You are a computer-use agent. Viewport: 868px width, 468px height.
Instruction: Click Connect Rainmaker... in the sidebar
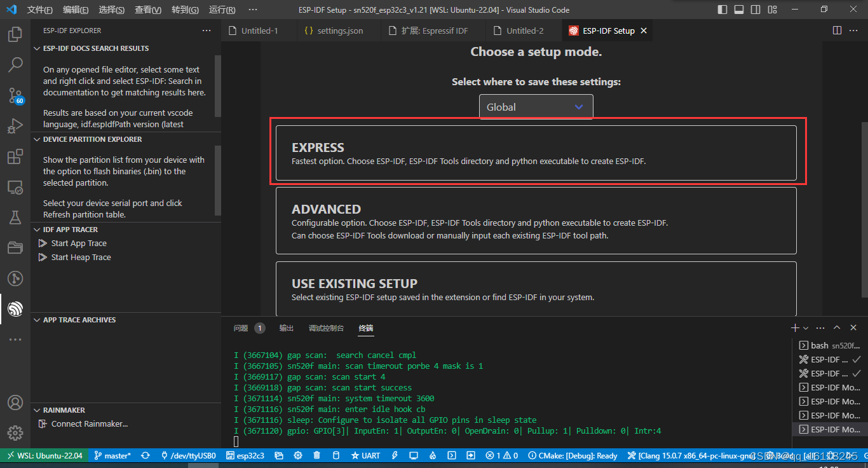click(x=90, y=424)
